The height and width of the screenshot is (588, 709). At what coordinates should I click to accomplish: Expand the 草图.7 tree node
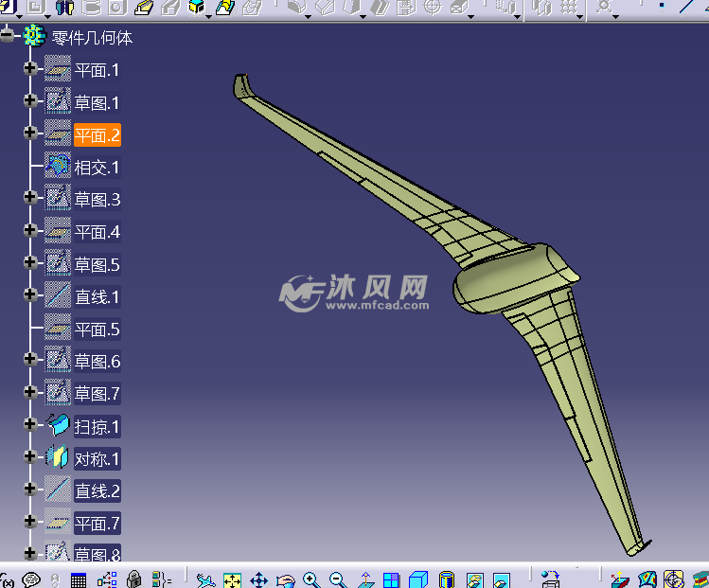[30, 392]
